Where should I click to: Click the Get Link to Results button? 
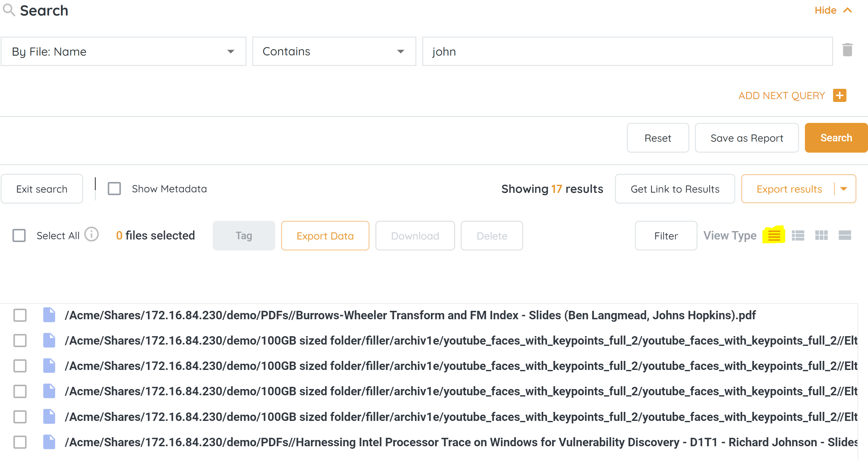tap(675, 189)
